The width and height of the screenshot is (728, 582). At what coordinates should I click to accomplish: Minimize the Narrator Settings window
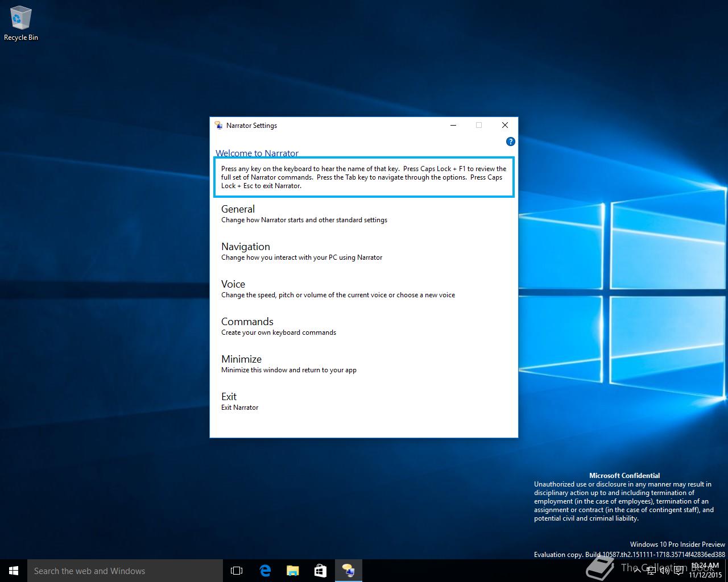[x=453, y=125]
